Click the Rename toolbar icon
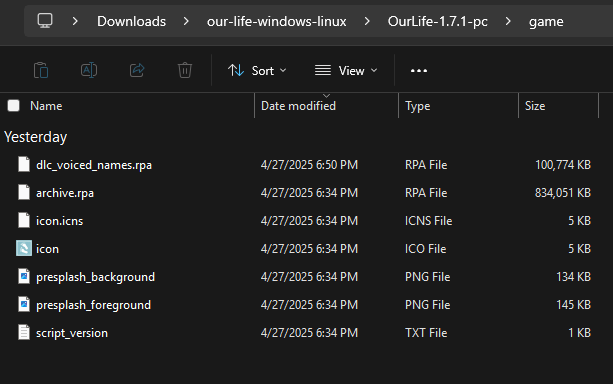The width and height of the screenshot is (613, 384). click(x=89, y=70)
